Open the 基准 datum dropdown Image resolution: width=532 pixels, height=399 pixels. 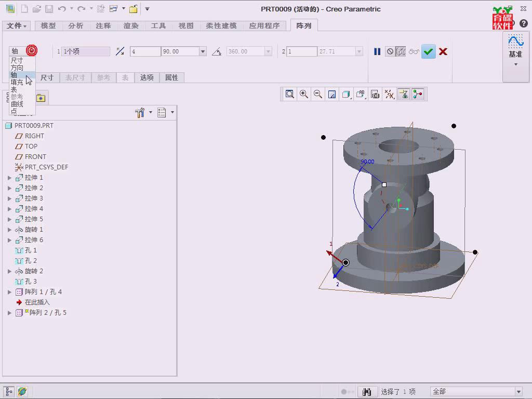pyautogui.click(x=515, y=64)
